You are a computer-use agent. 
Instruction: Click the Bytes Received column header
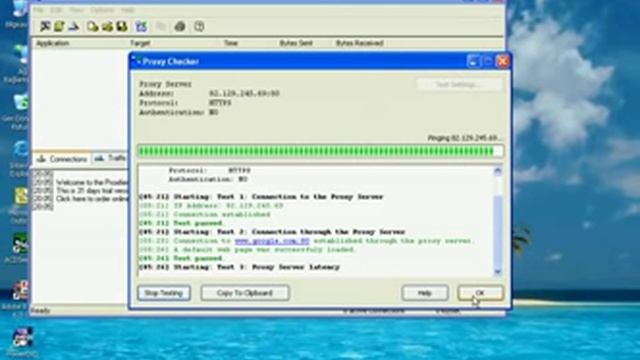click(x=360, y=43)
